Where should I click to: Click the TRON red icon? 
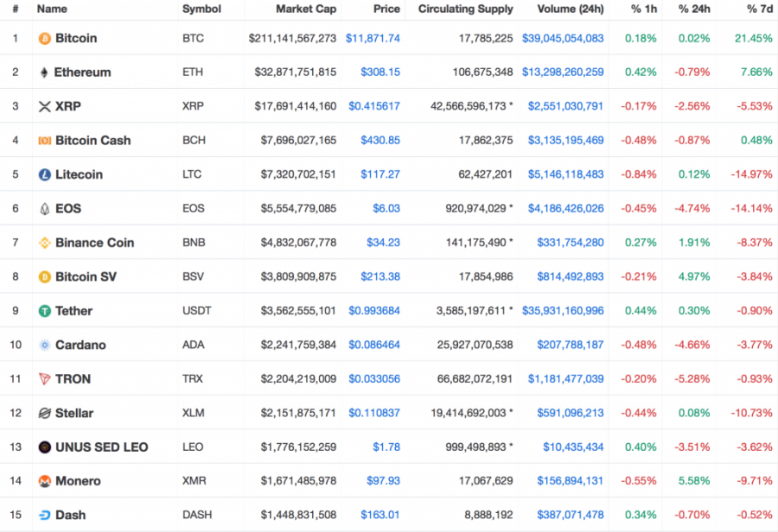[x=45, y=379]
